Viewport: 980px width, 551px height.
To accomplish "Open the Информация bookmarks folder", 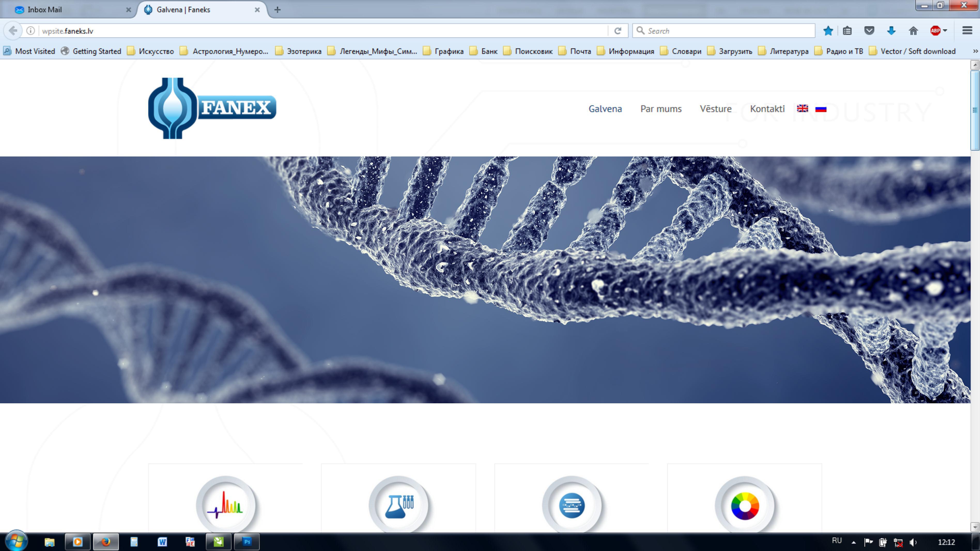I will click(x=626, y=51).
